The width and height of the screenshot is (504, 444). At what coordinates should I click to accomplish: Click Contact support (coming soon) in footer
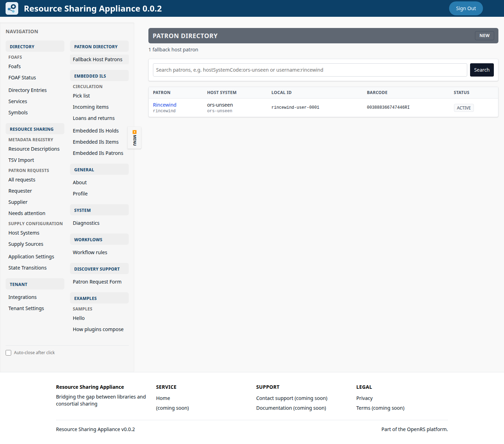[x=292, y=398]
